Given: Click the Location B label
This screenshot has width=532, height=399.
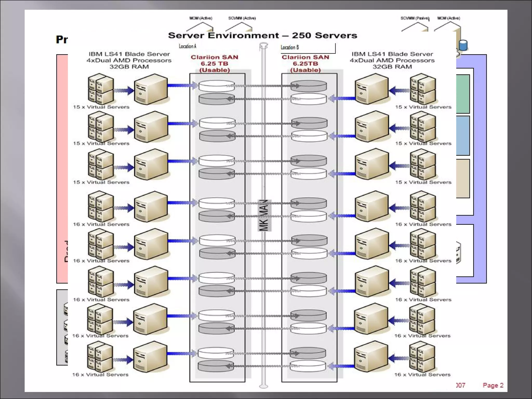Looking at the screenshot, I should coord(290,47).
